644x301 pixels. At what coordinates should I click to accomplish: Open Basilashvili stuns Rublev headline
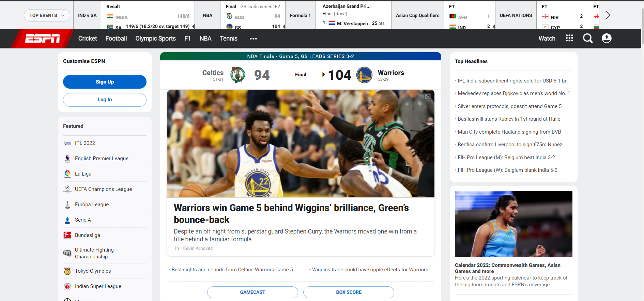[x=509, y=119]
